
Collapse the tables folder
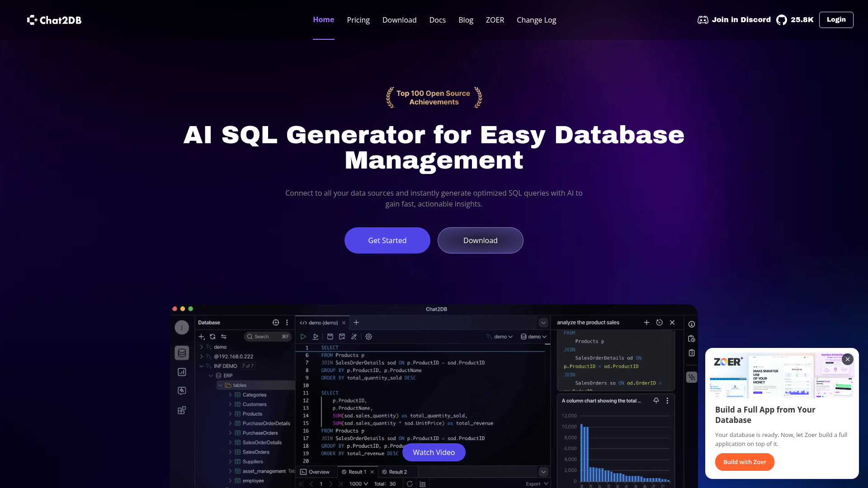click(221, 385)
